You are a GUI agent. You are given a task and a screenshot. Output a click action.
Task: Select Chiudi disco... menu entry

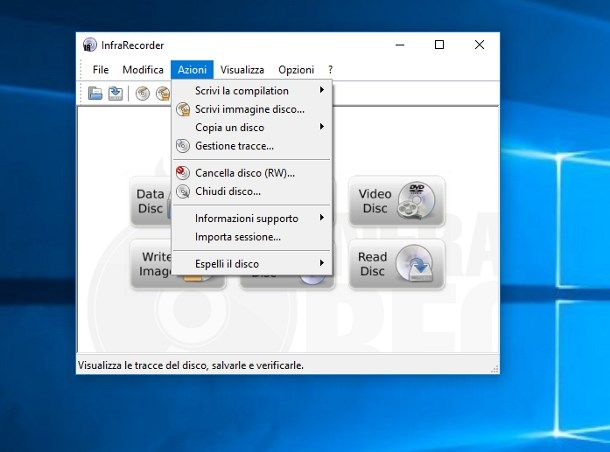pos(252,191)
